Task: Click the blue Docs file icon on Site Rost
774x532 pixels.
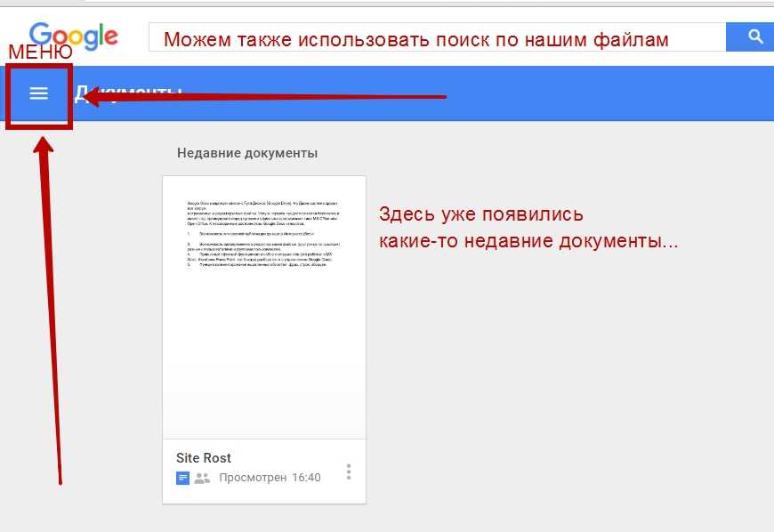Action: point(182,478)
